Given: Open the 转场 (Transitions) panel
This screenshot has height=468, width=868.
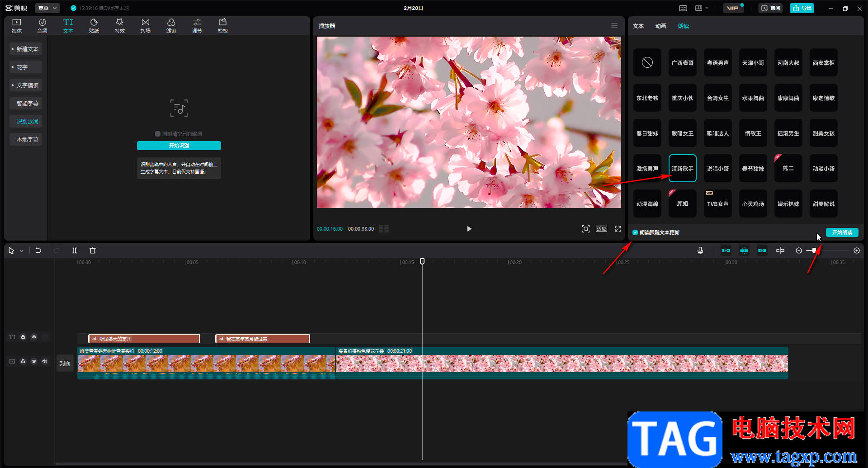Looking at the screenshot, I should pos(146,26).
